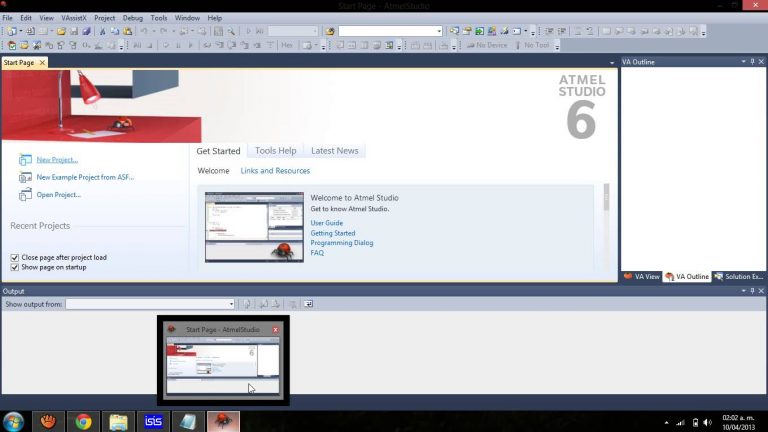
Task: Click the icon beside Open Project link
Action: pos(25,195)
